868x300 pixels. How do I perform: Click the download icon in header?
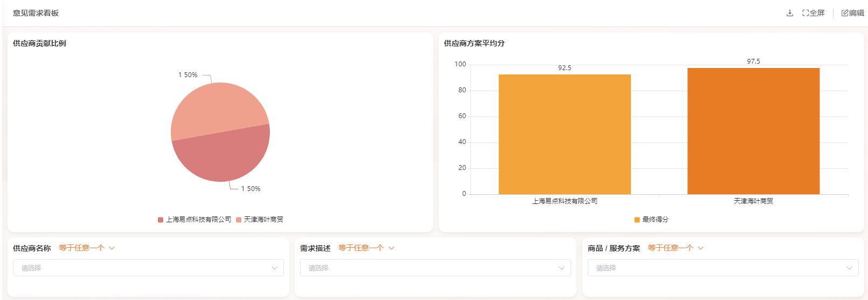pyautogui.click(x=790, y=13)
